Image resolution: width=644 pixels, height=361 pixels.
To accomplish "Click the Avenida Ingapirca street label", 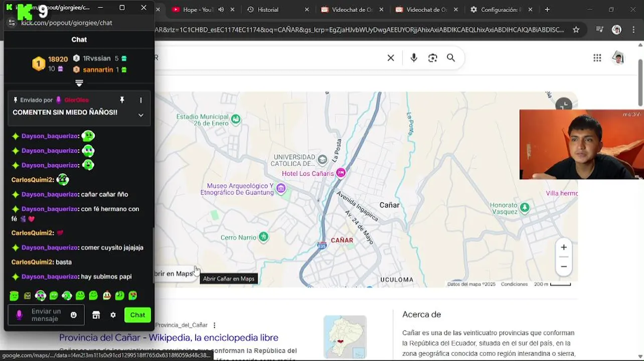I will (x=357, y=206).
